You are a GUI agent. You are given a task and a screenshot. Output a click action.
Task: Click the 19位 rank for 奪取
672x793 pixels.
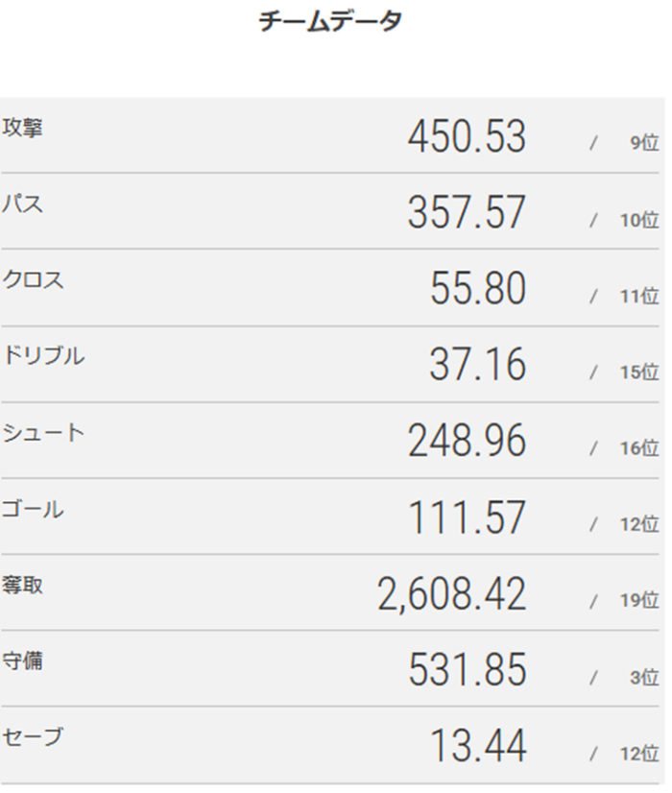[639, 601]
